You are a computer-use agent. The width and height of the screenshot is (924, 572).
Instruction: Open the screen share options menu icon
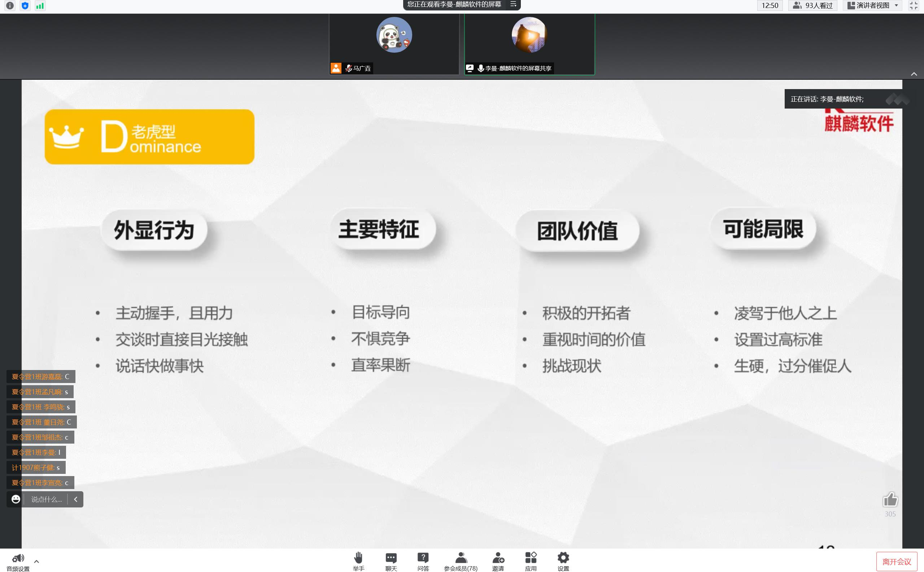(513, 4)
